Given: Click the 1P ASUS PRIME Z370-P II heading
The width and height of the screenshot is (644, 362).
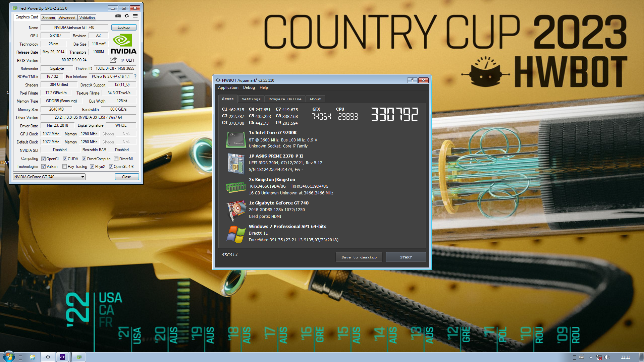Looking at the screenshot, I should 276,156.
